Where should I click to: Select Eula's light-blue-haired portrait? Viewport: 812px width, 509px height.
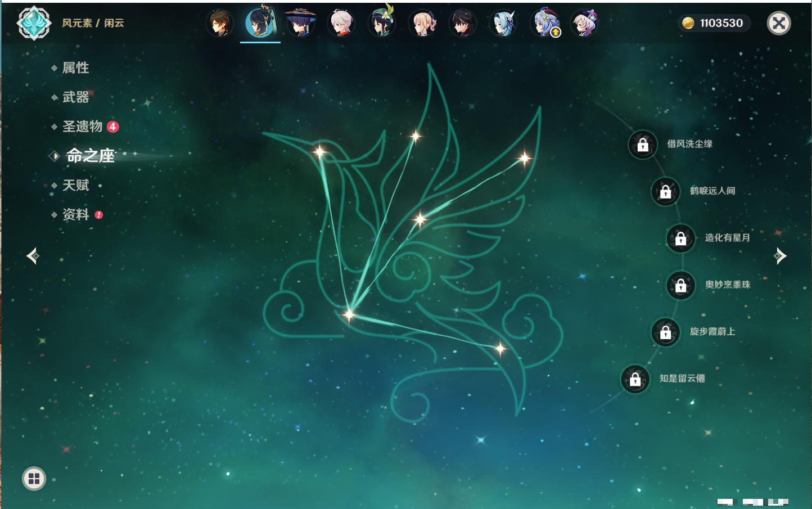click(503, 24)
